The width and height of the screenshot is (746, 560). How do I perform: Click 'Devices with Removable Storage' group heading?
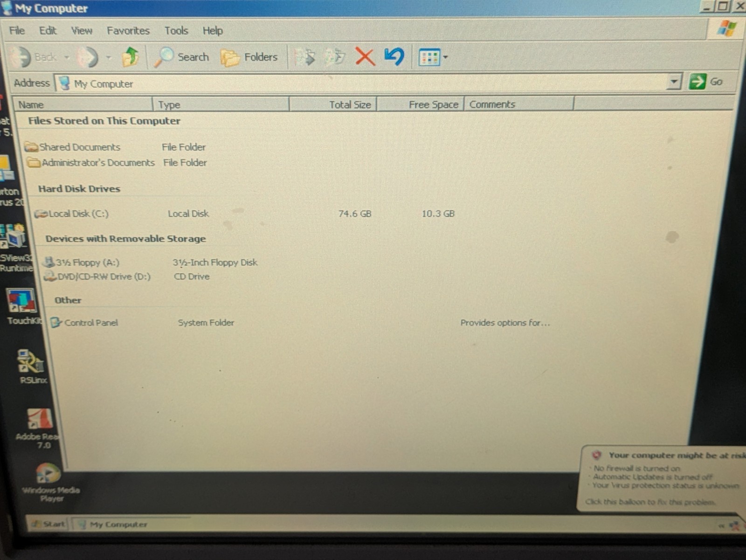[x=125, y=239]
